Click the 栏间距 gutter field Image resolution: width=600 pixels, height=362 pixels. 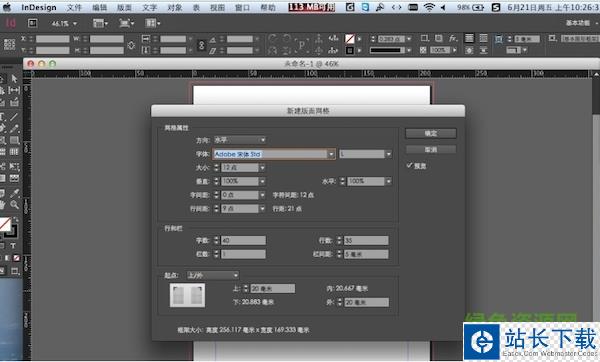[366, 254]
